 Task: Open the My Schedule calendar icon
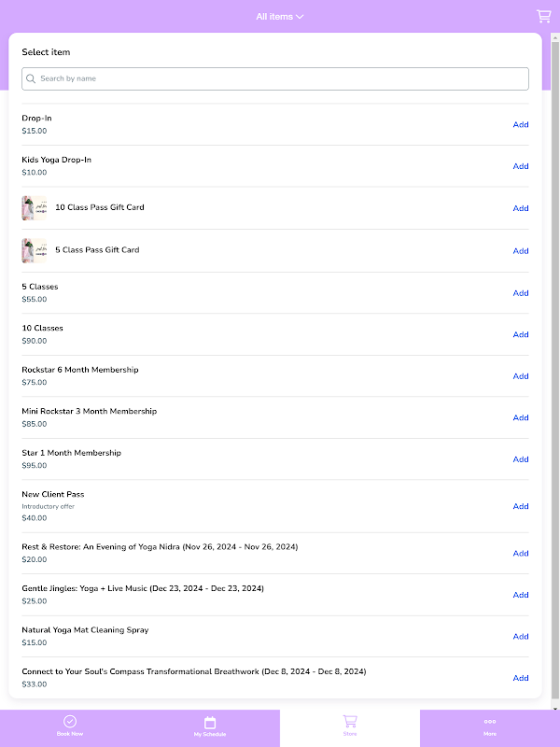(210, 722)
